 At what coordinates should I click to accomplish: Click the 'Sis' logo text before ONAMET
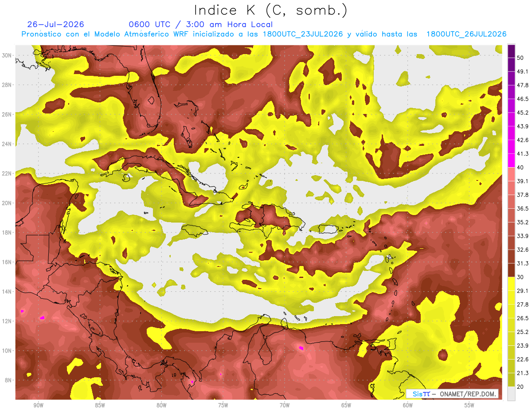418,394
